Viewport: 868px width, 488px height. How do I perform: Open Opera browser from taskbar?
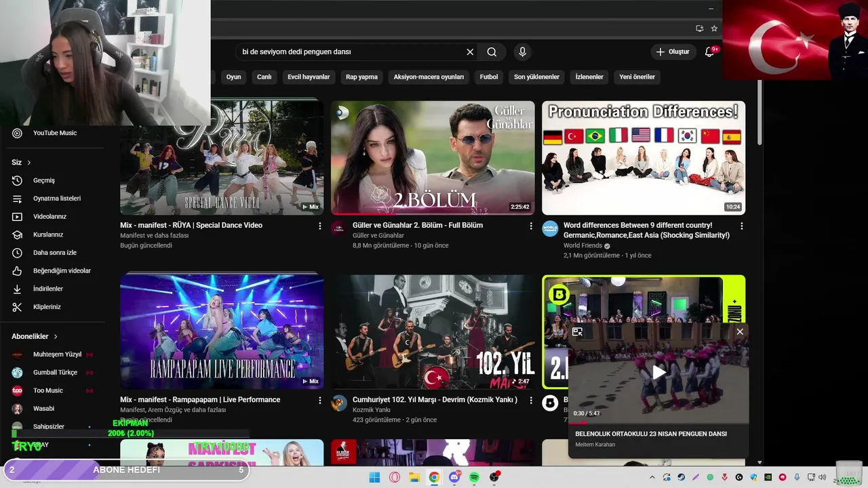(395, 477)
